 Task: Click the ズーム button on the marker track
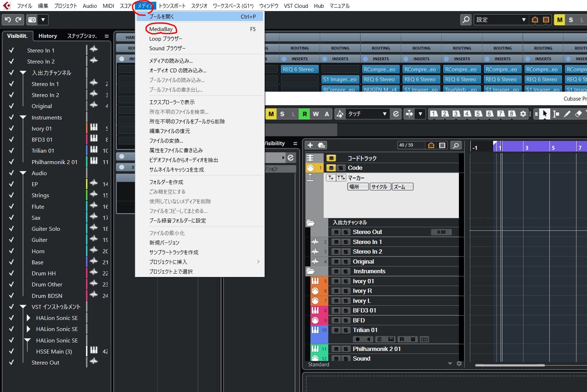point(403,187)
